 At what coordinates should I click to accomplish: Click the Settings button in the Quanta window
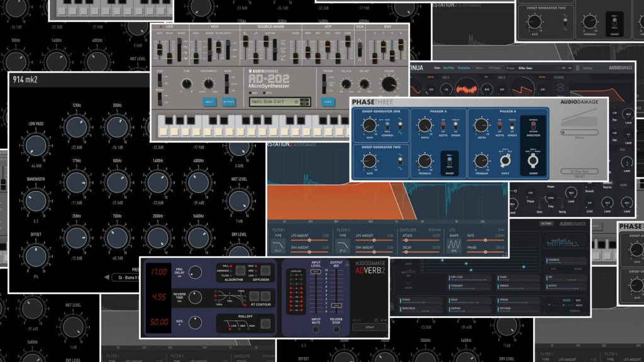(547, 224)
